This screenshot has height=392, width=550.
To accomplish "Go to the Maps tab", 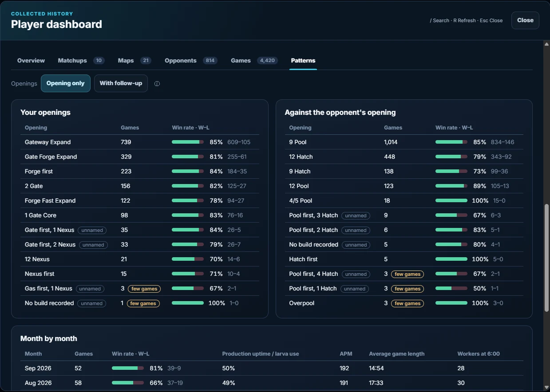I will click(135, 60).
